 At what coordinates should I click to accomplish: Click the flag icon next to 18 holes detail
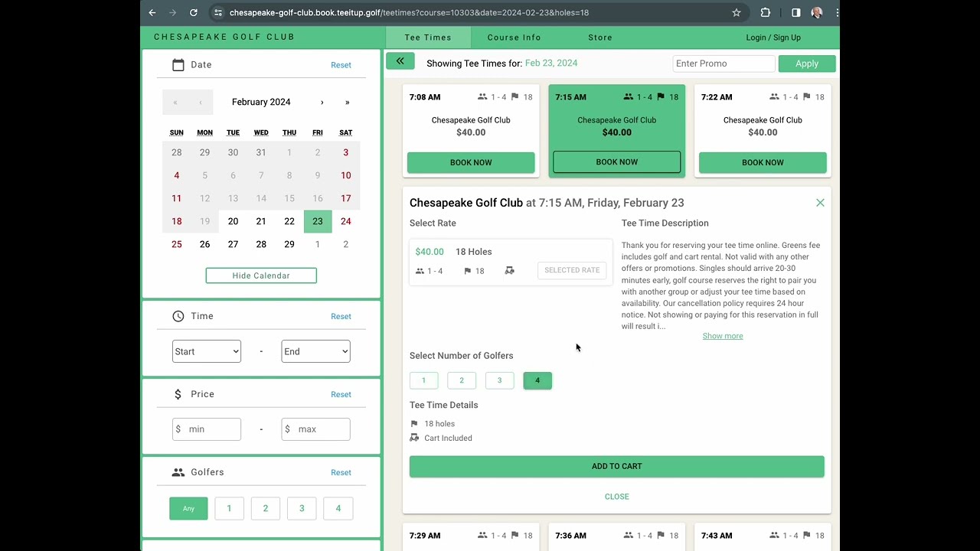414,423
